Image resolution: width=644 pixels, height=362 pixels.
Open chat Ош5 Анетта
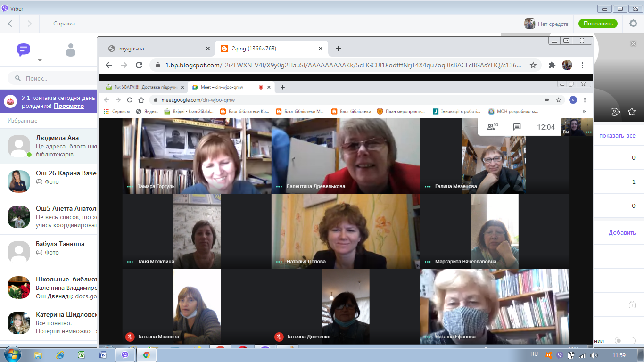tap(49, 217)
